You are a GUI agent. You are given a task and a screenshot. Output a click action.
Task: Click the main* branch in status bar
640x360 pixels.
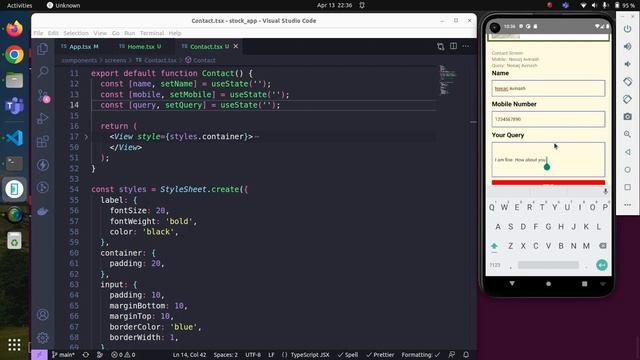[x=63, y=355]
